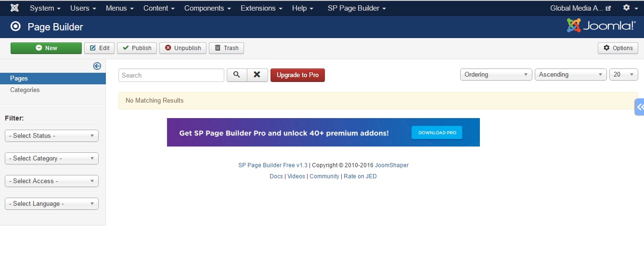Viewport: 644px width, 267px height.
Task: Open Global Media site link in top bar
Action: [x=580, y=8]
